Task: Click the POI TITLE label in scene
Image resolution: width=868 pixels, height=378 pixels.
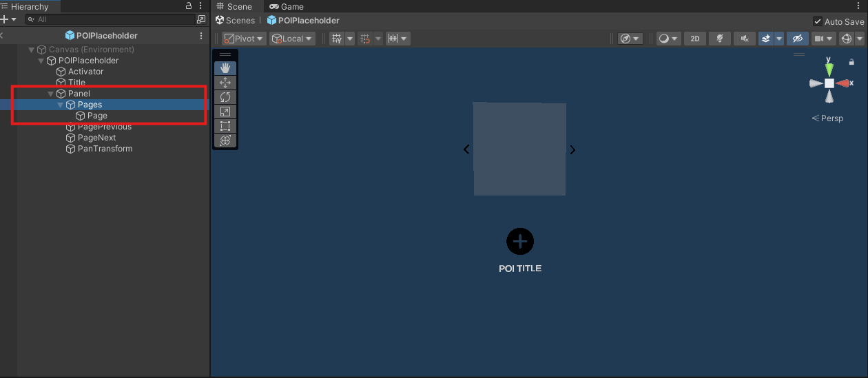Action: pos(520,269)
